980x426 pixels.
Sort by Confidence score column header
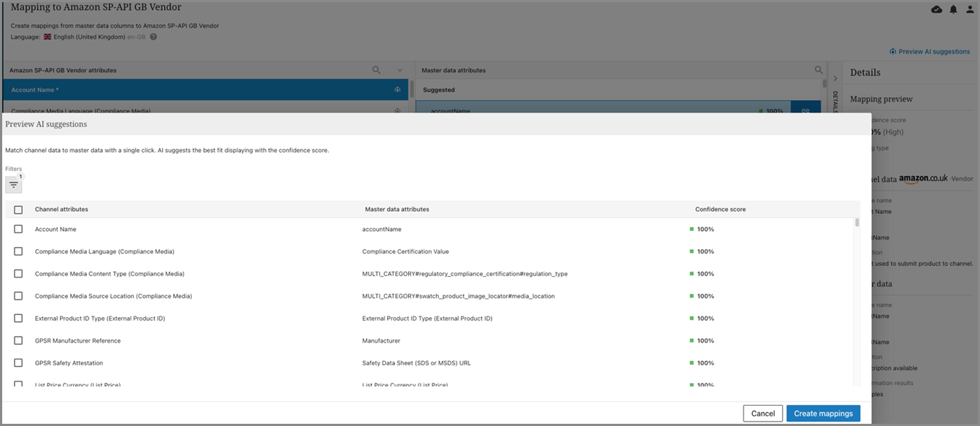point(720,210)
